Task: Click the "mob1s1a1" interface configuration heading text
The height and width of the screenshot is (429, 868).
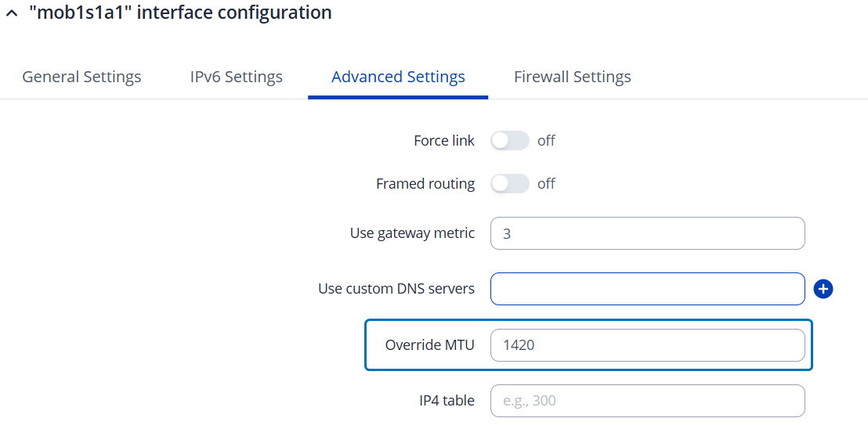Action: tap(180, 13)
